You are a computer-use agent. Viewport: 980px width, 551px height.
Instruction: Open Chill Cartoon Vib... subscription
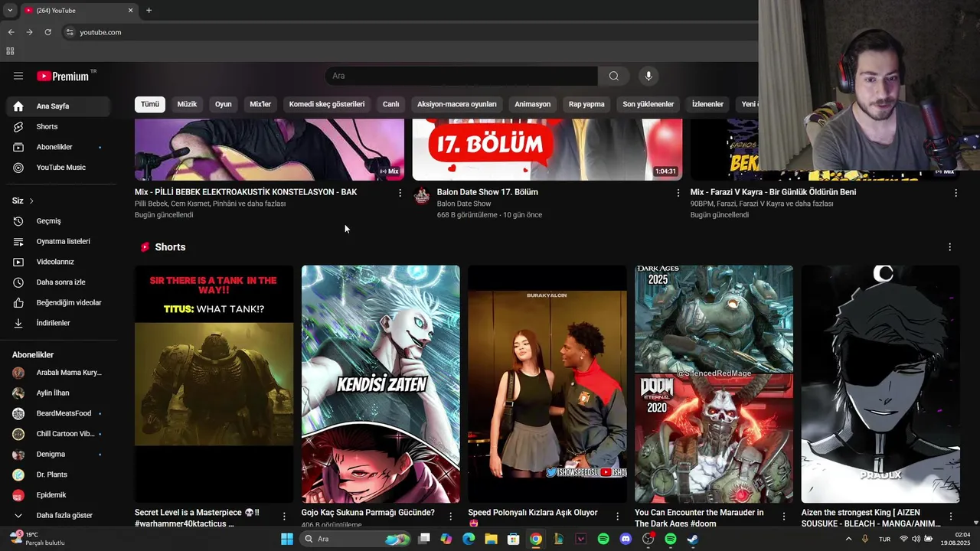(59, 434)
